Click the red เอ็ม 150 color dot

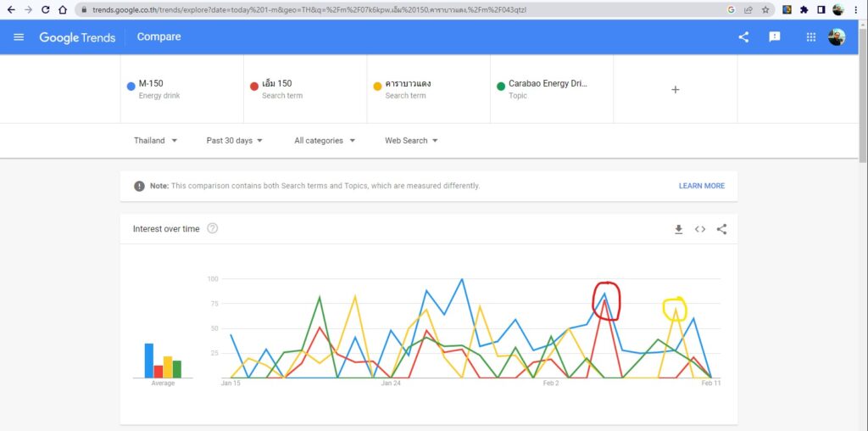[x=254, y=87]
